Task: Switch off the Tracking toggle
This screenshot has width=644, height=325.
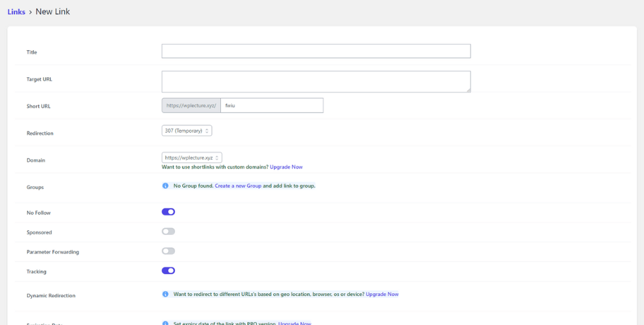Action: (x=168, y=271)
